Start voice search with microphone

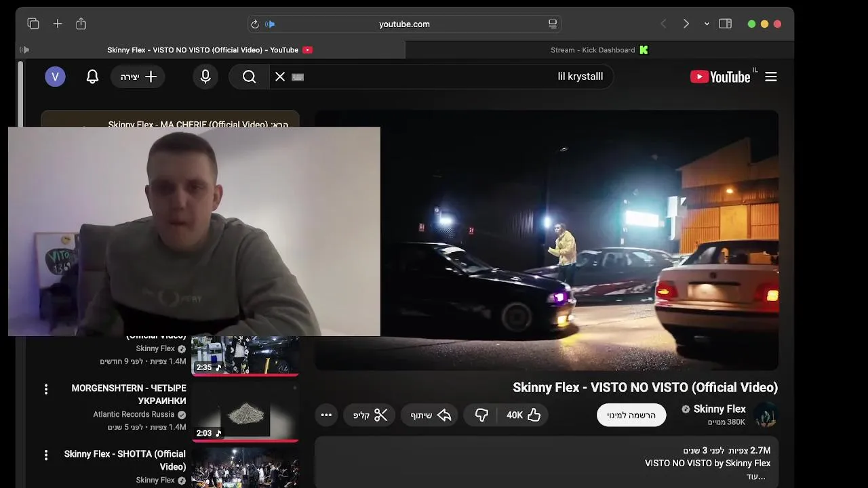coord(205,77)
